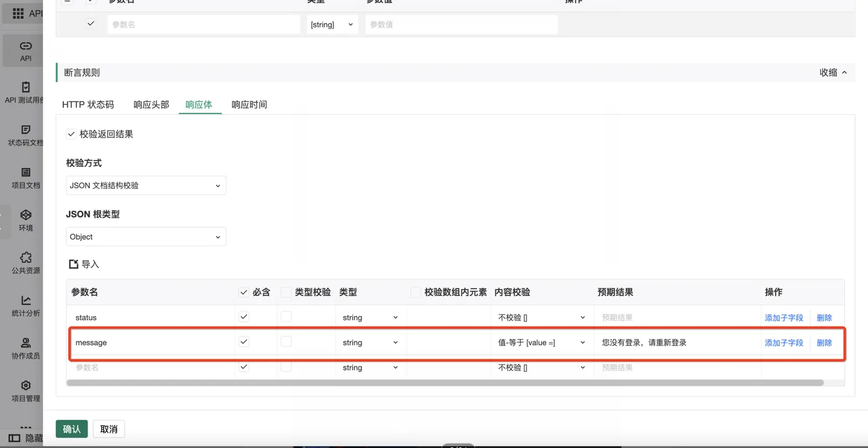Click the horizontal table scrollbar

pyautogui.click(x=445, y=382)
